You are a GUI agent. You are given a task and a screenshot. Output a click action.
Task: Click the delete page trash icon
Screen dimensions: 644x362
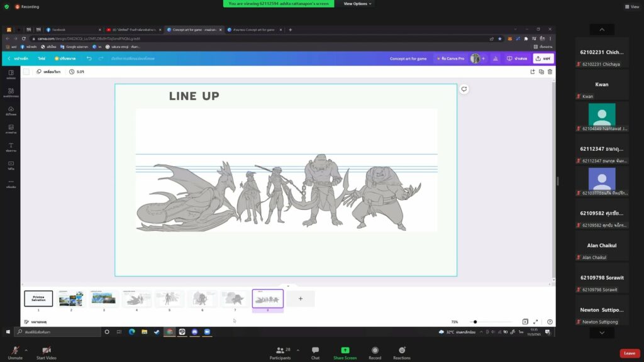[551, 72]
